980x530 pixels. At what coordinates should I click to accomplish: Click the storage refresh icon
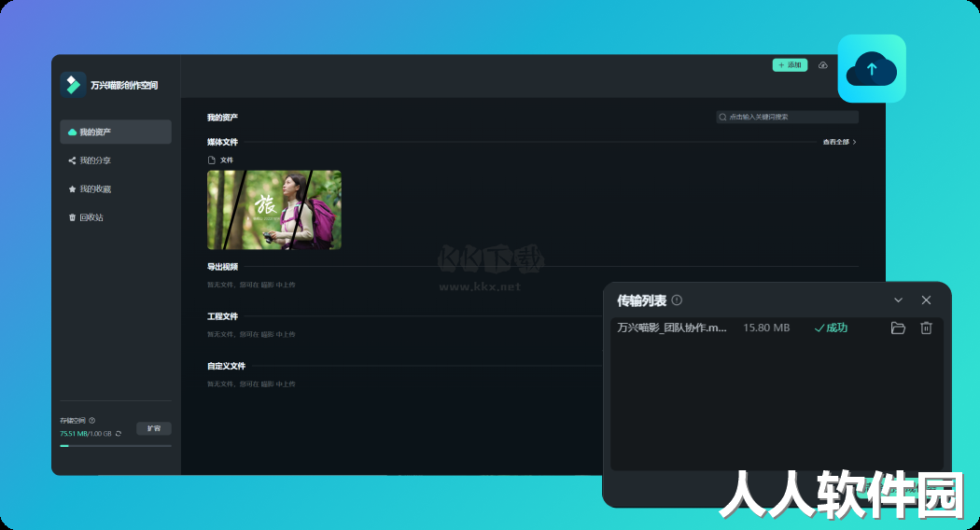[x=119, y=434]
